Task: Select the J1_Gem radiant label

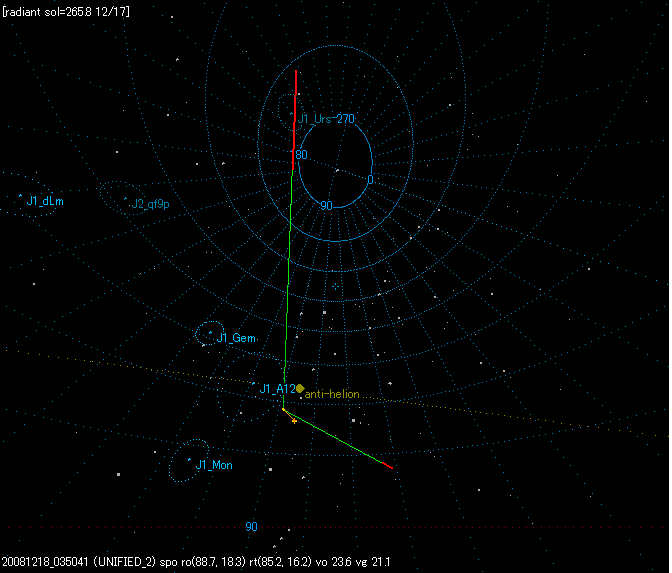Action: click(x=236, y=338)
